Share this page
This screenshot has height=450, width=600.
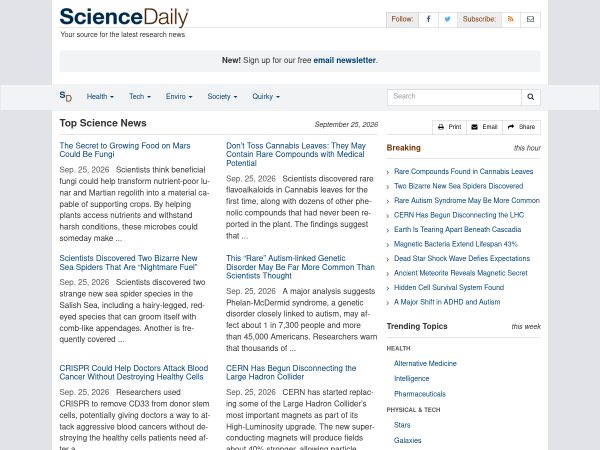click(x=522, y=127)
